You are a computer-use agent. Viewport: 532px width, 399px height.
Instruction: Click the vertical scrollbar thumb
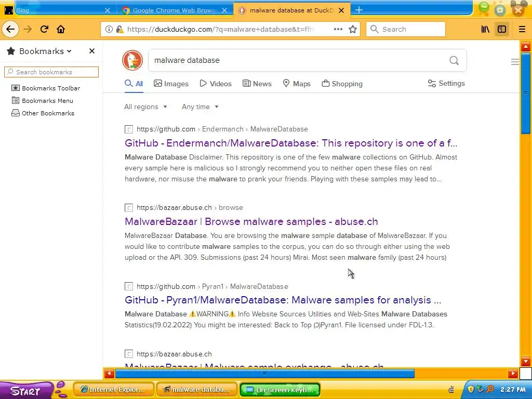(526, 94)
